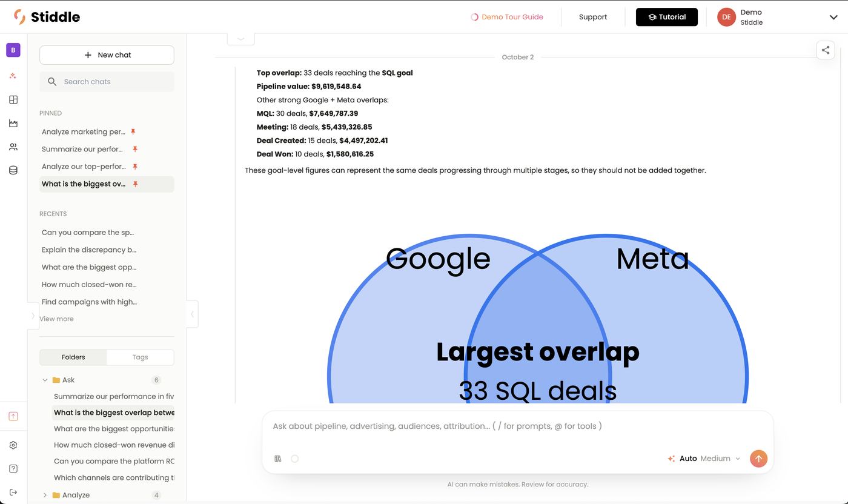
Task: Open the database data sources icon
Action: tap(13, 170)
